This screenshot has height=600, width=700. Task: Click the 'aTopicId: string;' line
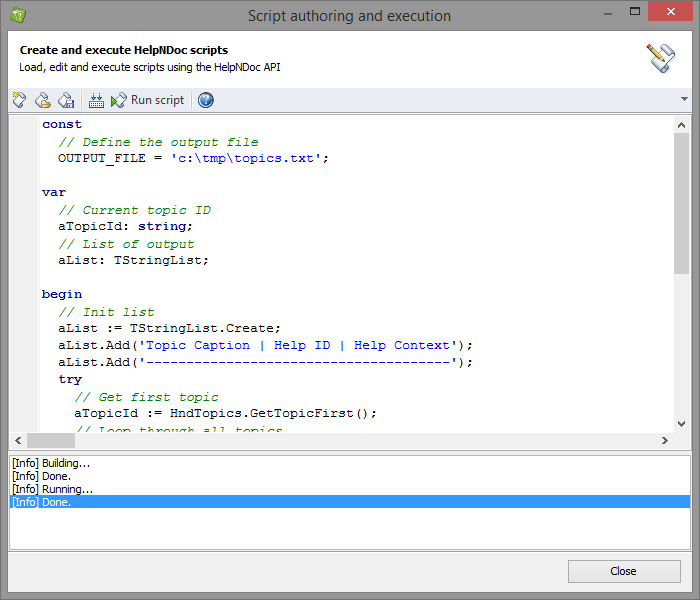(125, 226)
